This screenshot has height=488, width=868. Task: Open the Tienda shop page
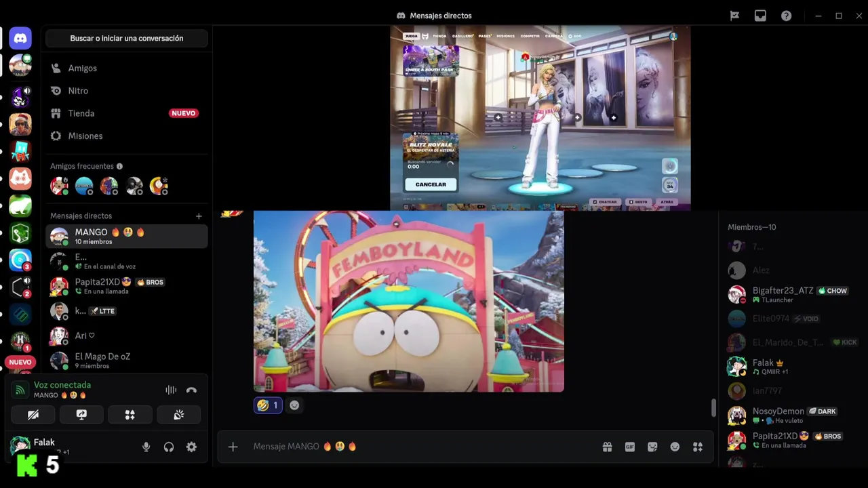coord(127,113)
